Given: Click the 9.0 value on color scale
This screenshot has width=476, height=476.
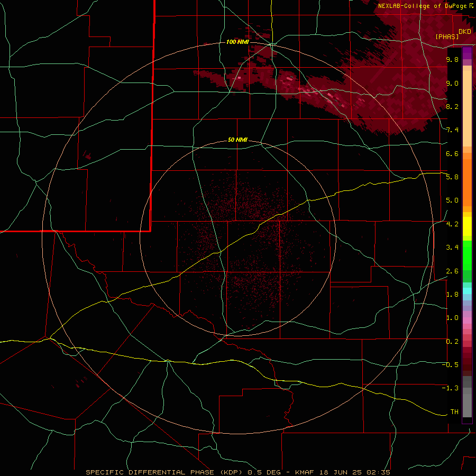Looking at the screenshot, I should 452,84.
